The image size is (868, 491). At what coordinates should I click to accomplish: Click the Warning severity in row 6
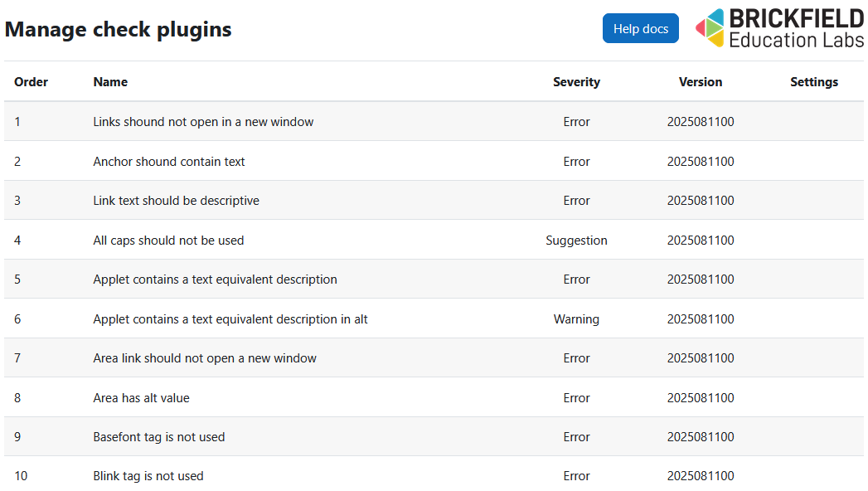[576, 319]
